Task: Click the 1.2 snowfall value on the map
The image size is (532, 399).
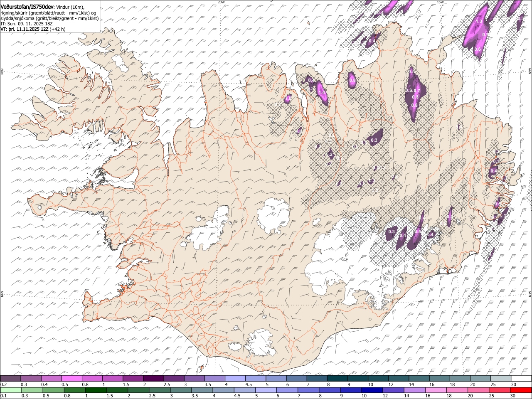Action: coord(330,155)
